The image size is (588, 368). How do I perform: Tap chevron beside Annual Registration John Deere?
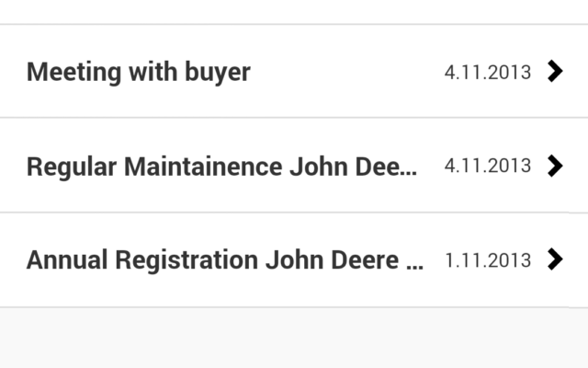pos(555,259)
